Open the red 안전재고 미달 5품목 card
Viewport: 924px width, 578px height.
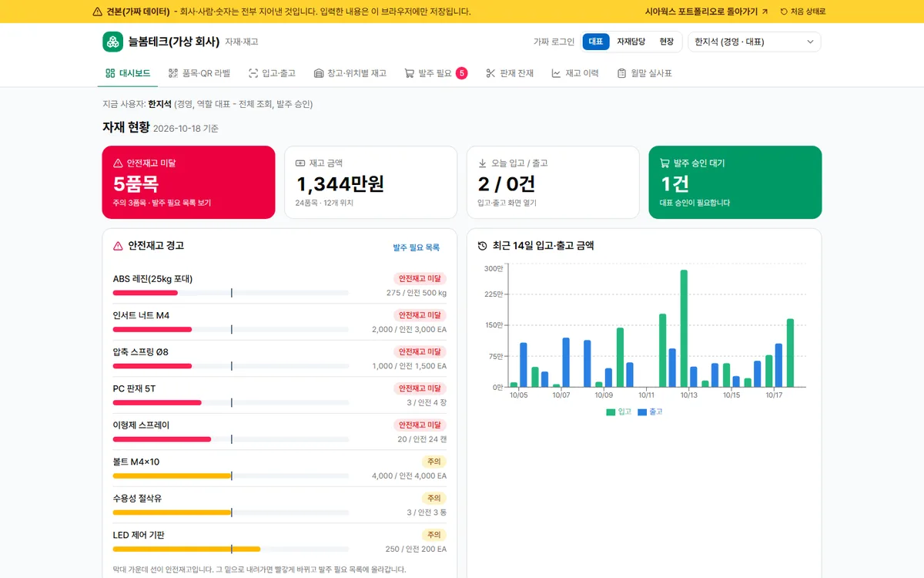[189, 183]
